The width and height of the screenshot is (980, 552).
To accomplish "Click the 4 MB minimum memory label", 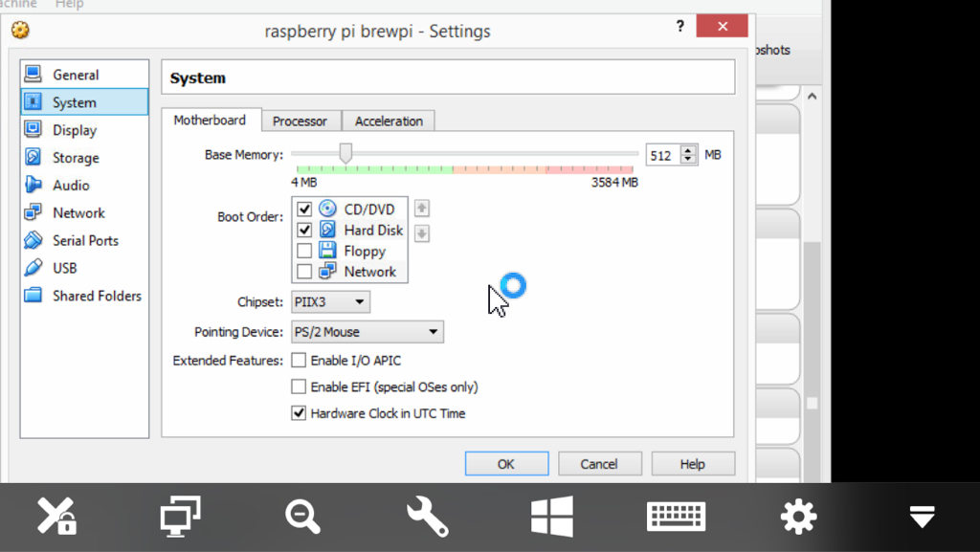I will pyautogui.click(x=304, y=183).
